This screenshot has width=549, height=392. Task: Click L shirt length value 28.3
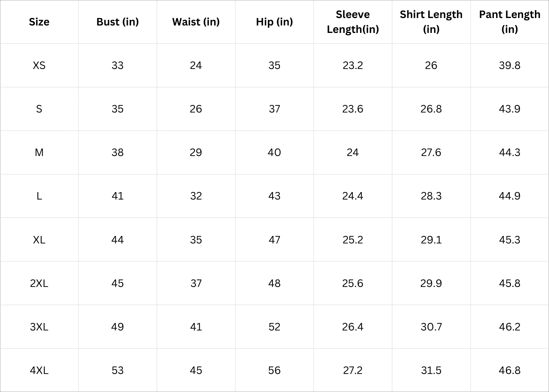[431, 196]
